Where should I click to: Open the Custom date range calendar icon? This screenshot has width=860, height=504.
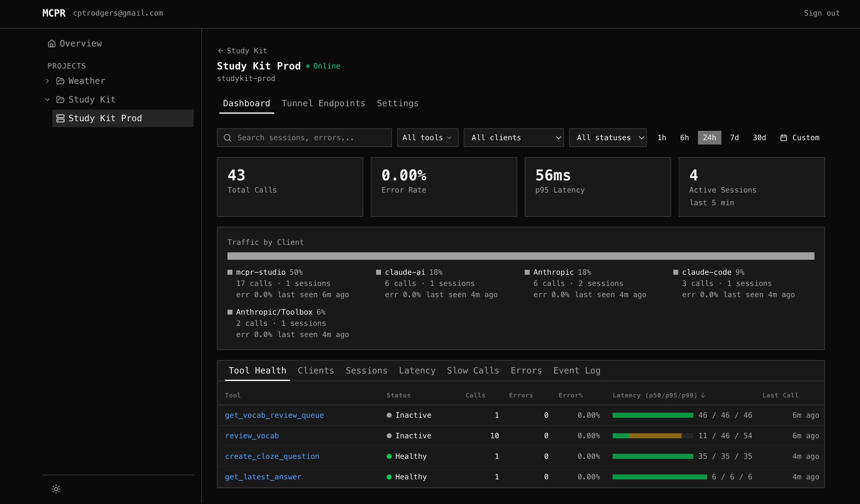click(x=784, y=137)
